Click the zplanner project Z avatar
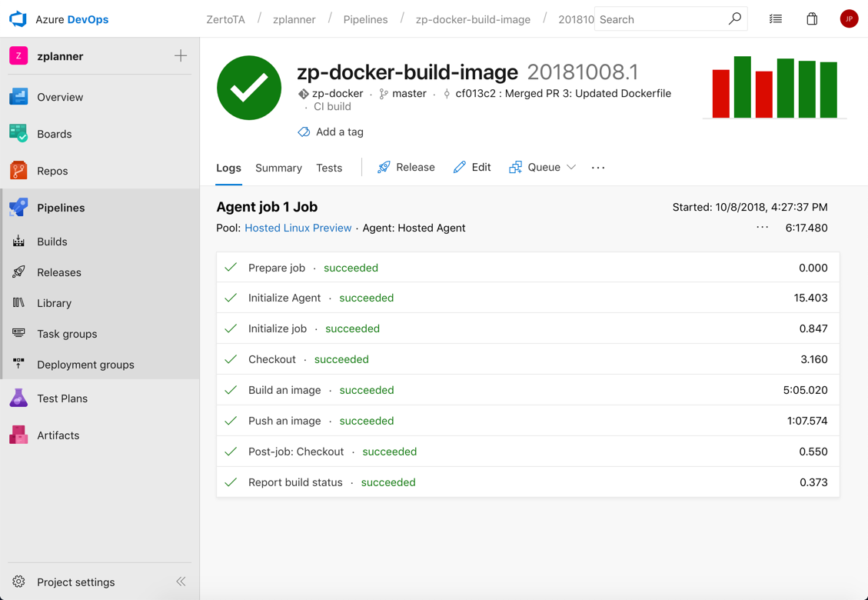 [18, 56]
